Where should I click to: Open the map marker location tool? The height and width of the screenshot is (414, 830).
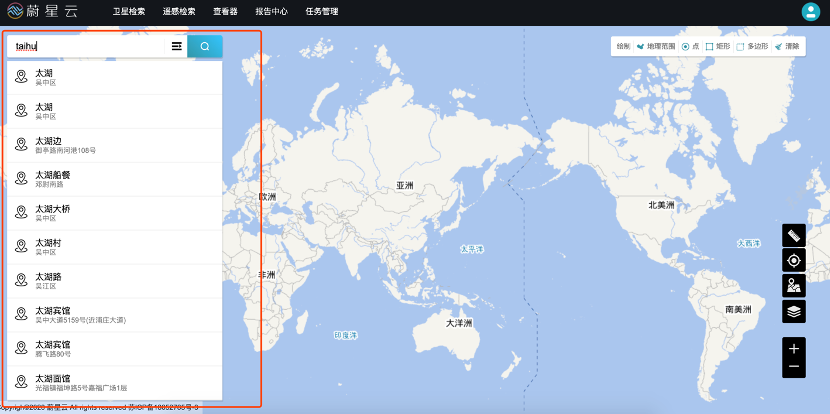click(794, 286)
